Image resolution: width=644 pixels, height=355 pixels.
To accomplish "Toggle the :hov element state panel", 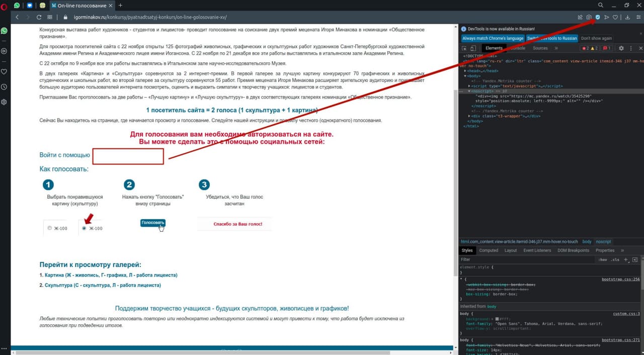I will point(603,259).
